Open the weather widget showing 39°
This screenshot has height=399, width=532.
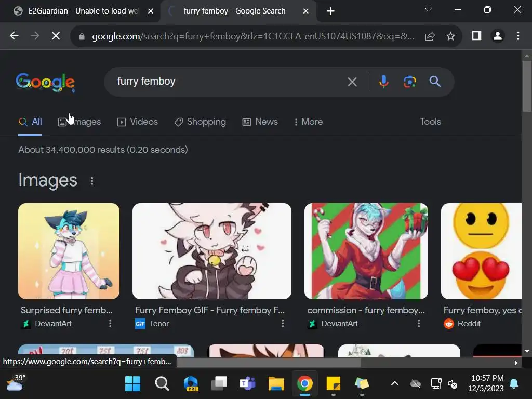click(16, 383)
